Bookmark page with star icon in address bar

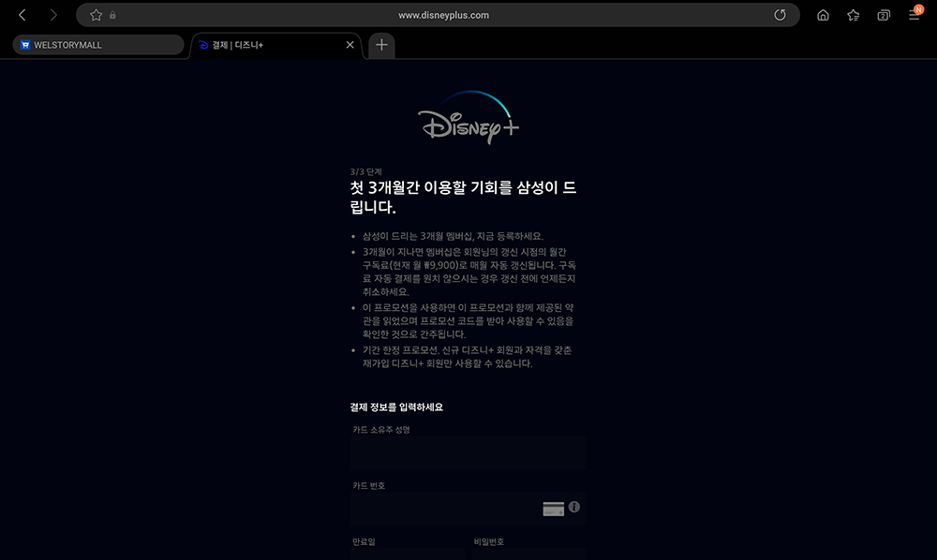click(x=96, y=15)
